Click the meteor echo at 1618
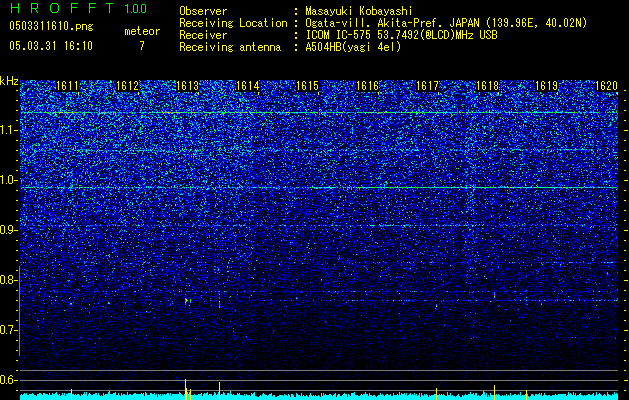The height and width of the screenshot is (400, 629). click(x=494, y=296)
